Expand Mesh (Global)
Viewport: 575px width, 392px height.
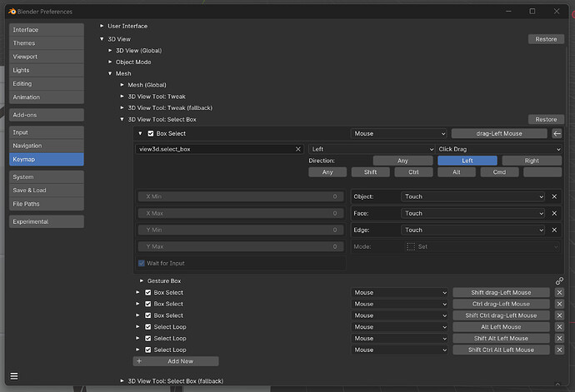click(122, 85)
